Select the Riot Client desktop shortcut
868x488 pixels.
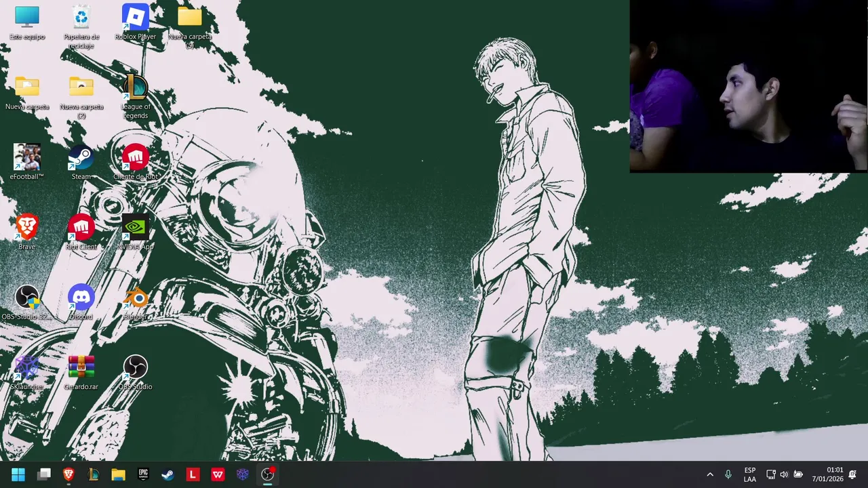(x=81, y=232)
